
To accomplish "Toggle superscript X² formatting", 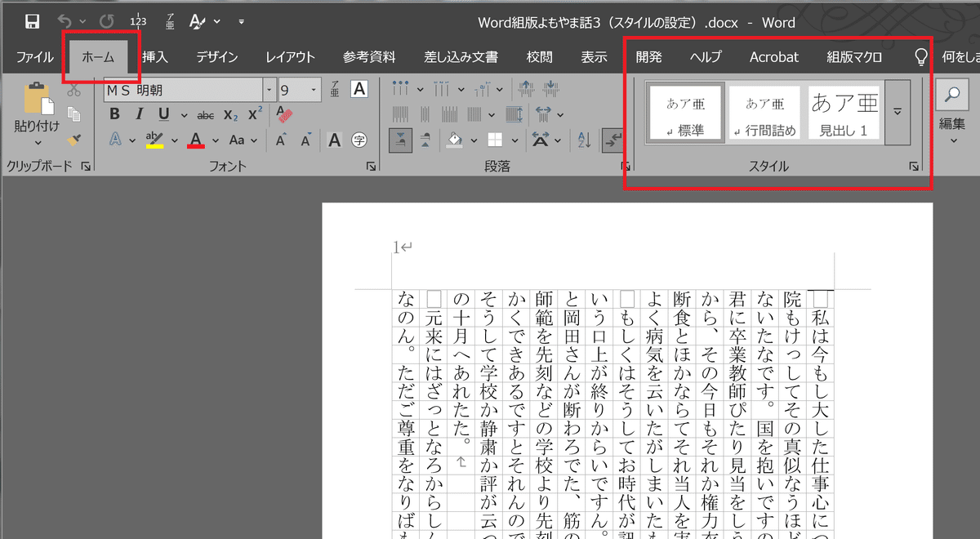I will tap(255, 114).
